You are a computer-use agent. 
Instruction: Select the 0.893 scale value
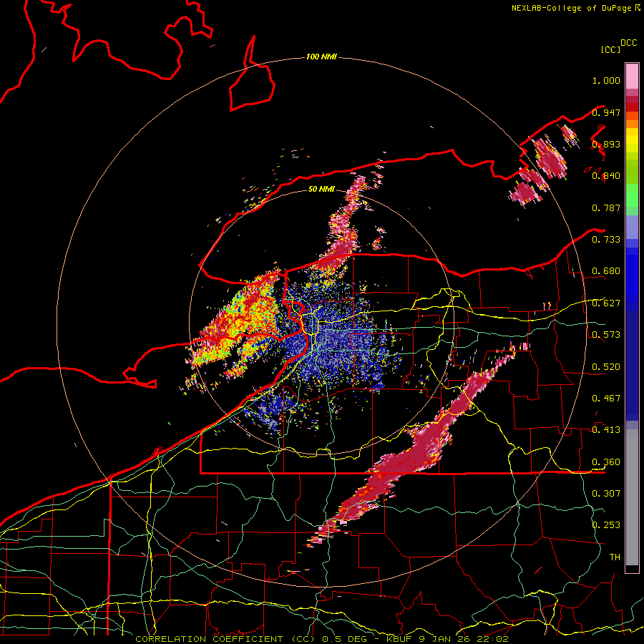(x=606, y=144)
